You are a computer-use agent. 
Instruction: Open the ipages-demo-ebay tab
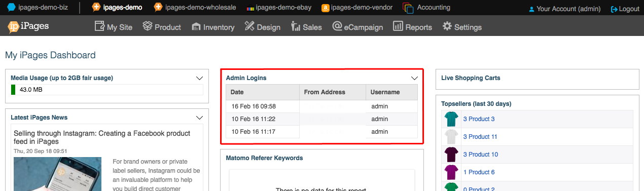coord(279,8)
